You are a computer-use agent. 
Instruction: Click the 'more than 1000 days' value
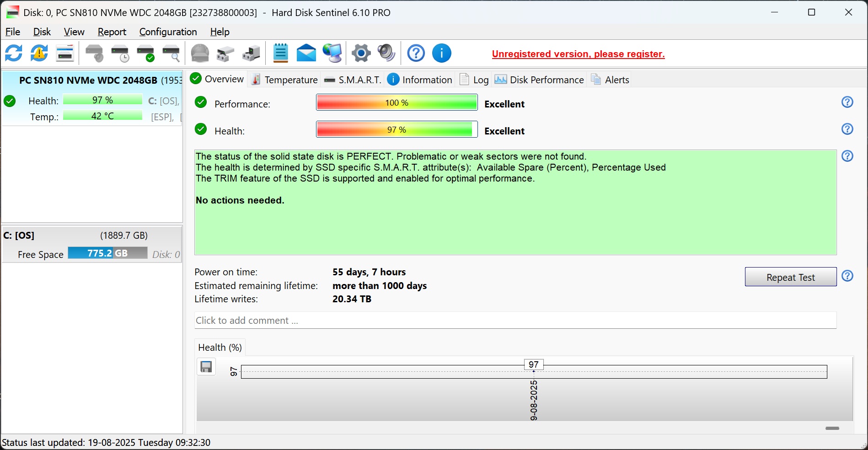click(x=380, y=286)
